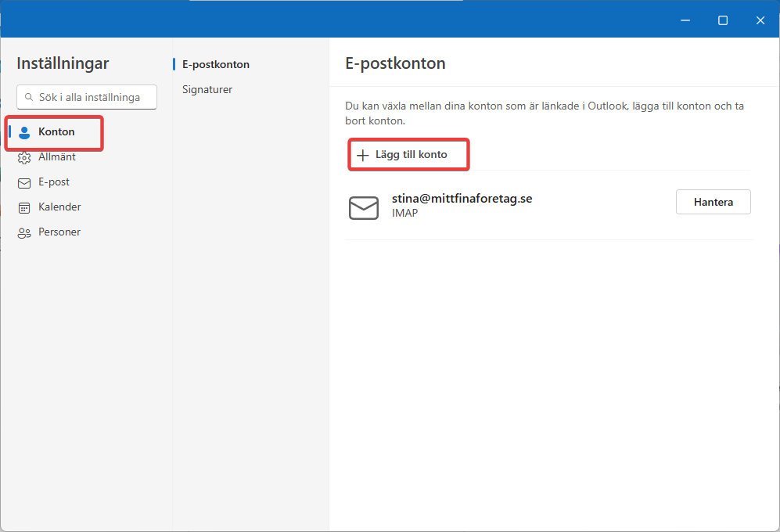
Task: Select the E-postkonton subsection
Action: pyautogui.click(x=215, y=64)
